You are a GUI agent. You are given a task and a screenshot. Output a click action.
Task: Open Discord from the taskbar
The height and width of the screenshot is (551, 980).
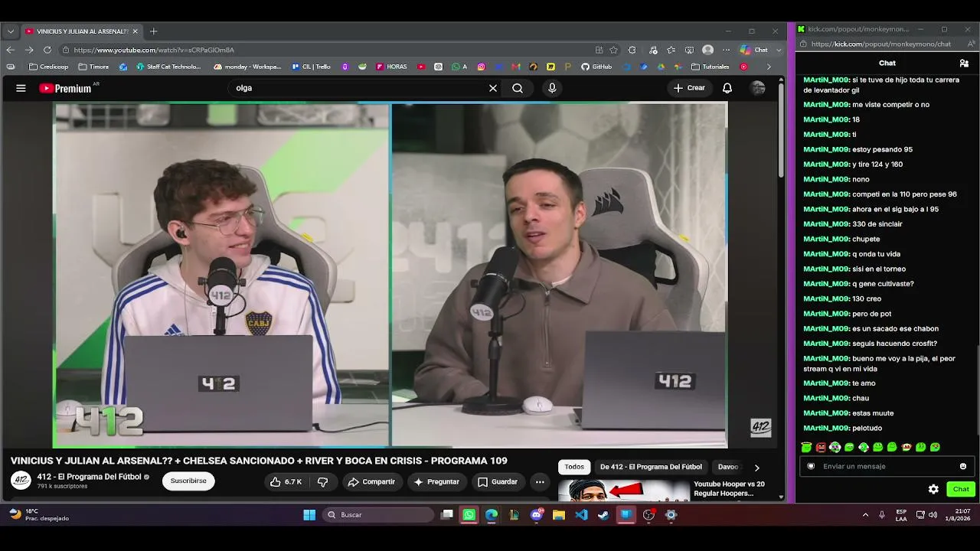point(537,515)
